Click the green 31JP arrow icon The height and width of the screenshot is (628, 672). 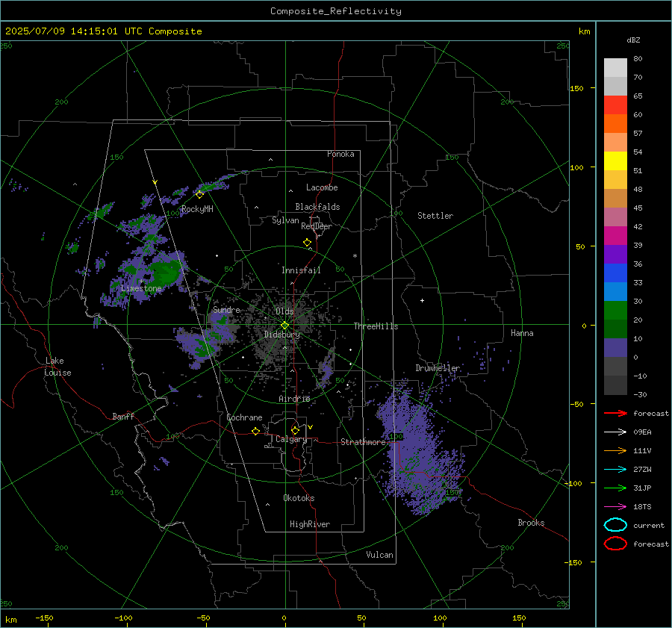click(615, 488)
